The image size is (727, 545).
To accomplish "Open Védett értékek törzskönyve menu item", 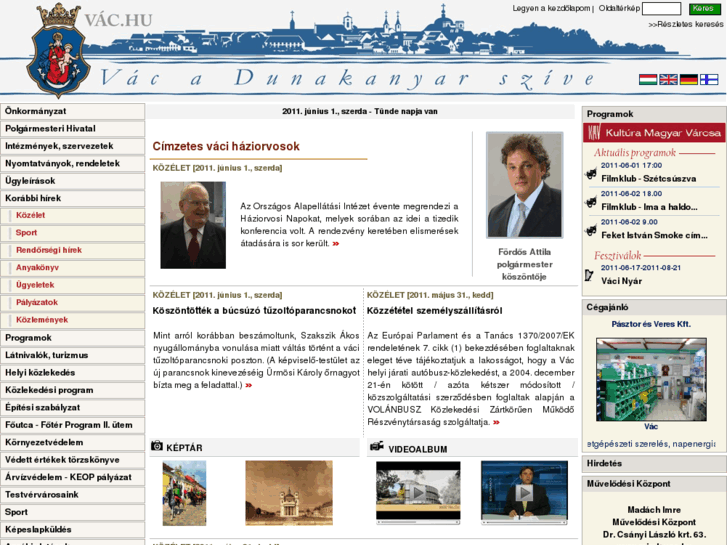I will [72, 460].
